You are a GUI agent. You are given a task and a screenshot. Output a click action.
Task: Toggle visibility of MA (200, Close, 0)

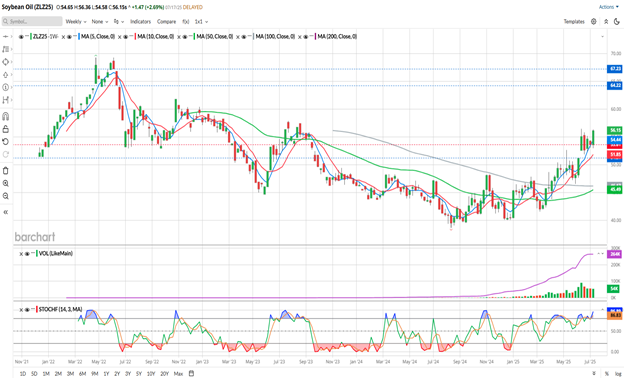(306, 37)
